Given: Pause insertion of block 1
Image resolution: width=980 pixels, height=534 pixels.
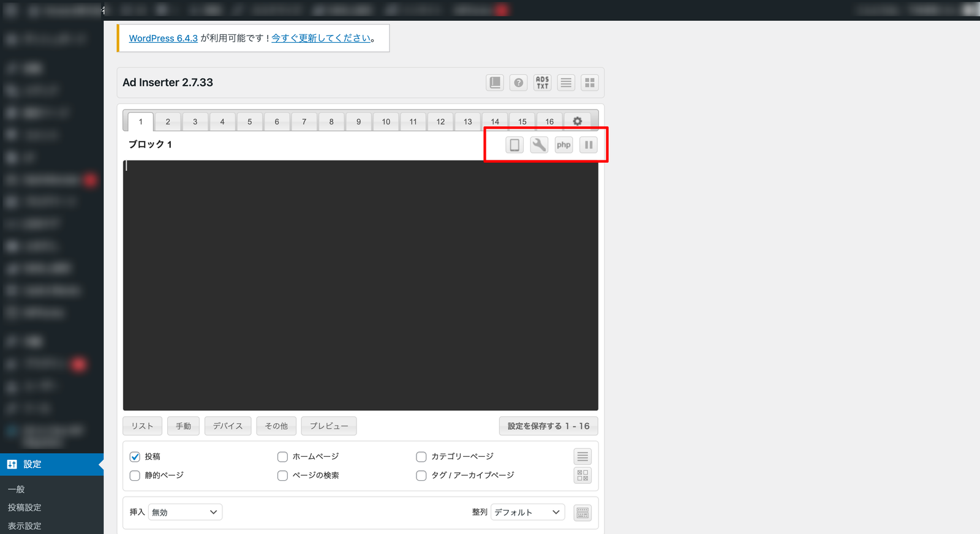Looking at the screenshot, I should pyautogui.click(x=589, y=145).
